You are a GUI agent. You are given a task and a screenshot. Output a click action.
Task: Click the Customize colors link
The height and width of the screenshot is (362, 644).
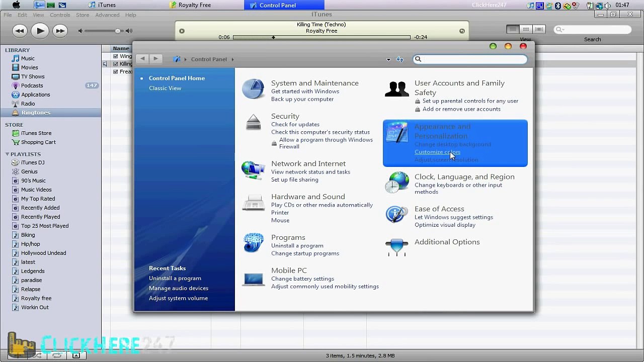[x=437, y=152]
